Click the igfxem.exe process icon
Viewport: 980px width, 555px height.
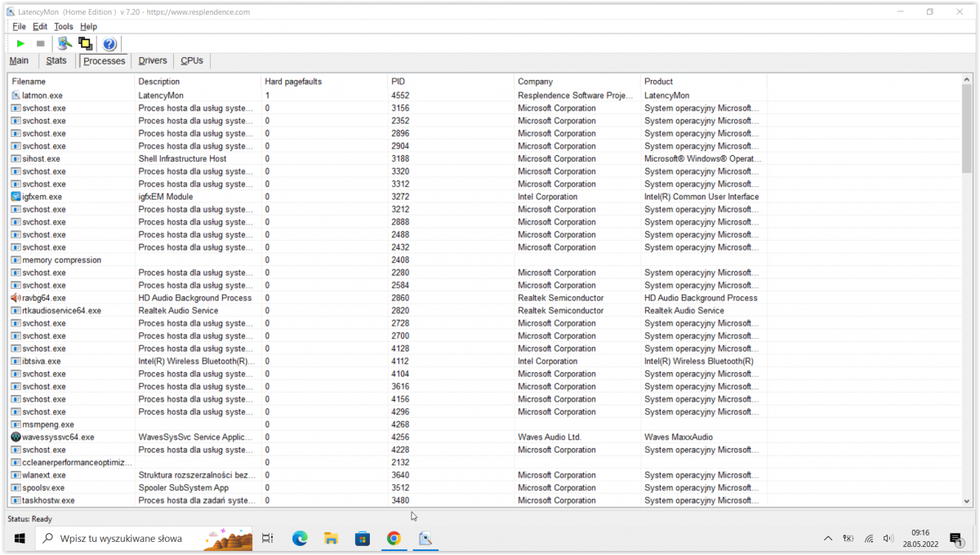[16, 197]
